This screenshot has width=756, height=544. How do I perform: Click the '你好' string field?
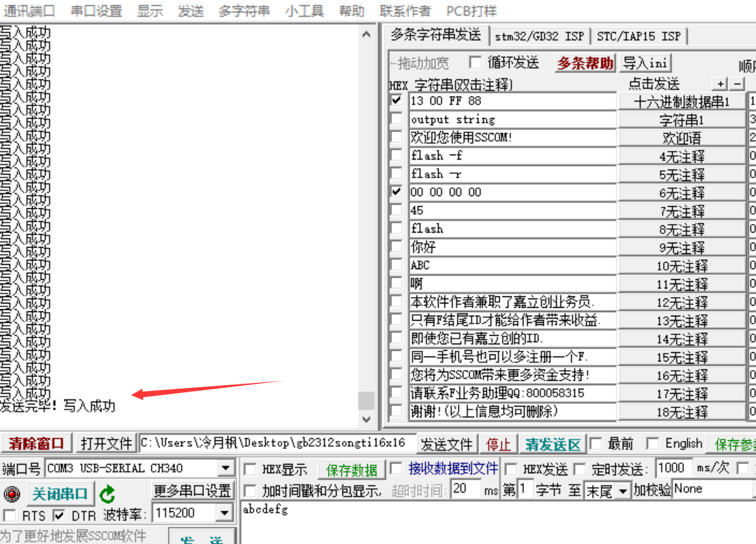[513, 247]
